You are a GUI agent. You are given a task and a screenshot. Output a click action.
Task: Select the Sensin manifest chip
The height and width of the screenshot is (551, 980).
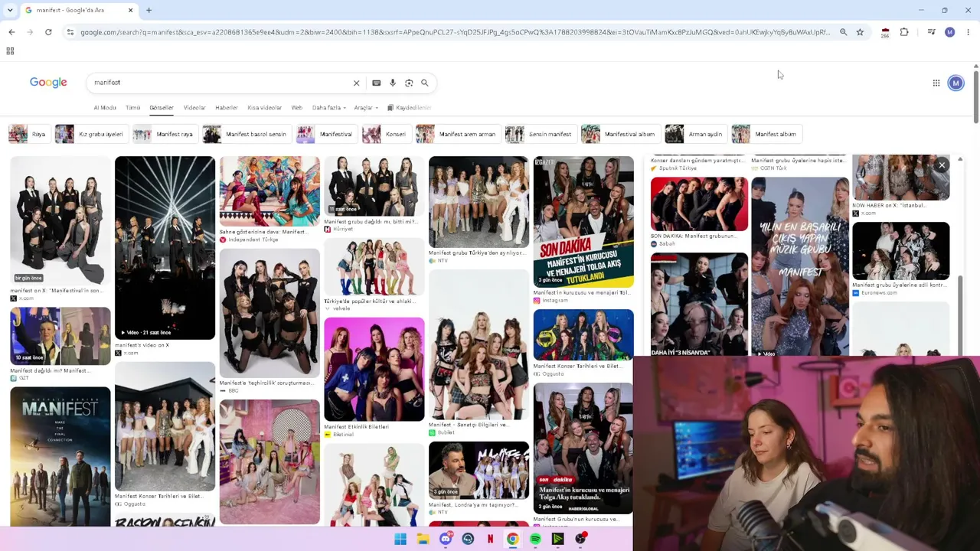540,134
